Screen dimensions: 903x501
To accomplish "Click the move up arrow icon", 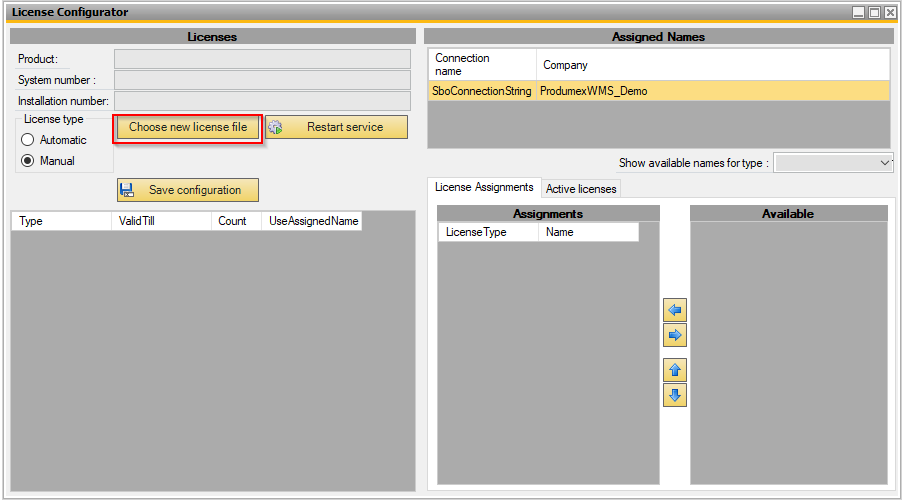I will click(675, 370).
